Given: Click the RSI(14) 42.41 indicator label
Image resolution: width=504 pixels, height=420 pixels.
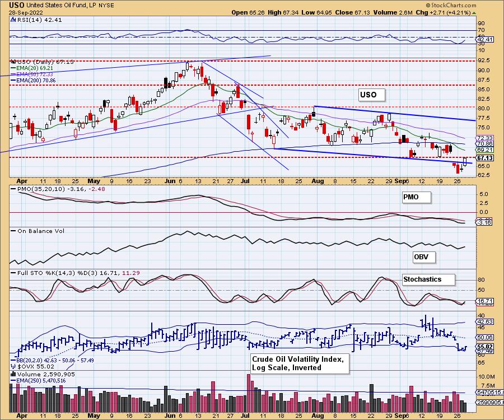Looking at the screenshot, I should click(39, 20).
